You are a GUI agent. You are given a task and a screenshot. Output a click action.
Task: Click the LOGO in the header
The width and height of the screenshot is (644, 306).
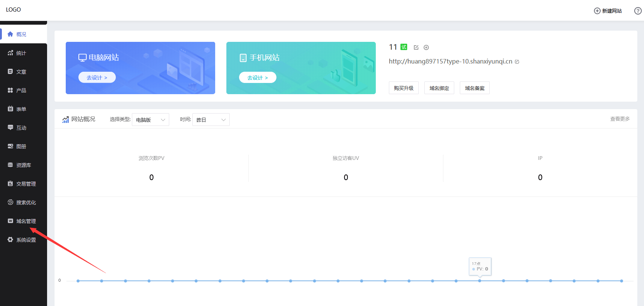coord(13,10)
